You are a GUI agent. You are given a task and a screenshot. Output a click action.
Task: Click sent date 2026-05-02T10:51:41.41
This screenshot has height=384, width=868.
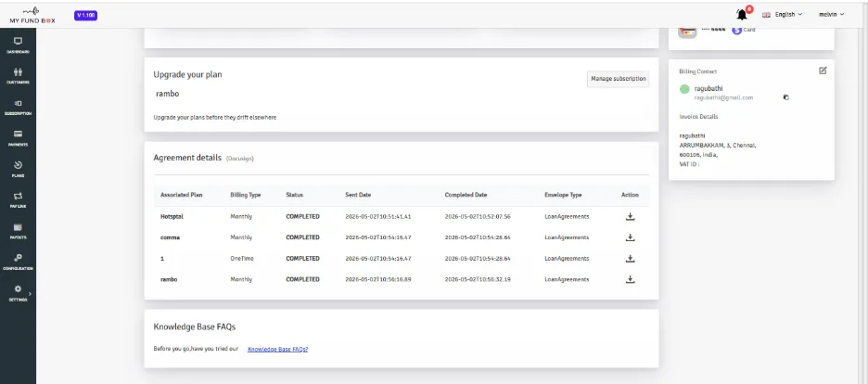[378, 216]
